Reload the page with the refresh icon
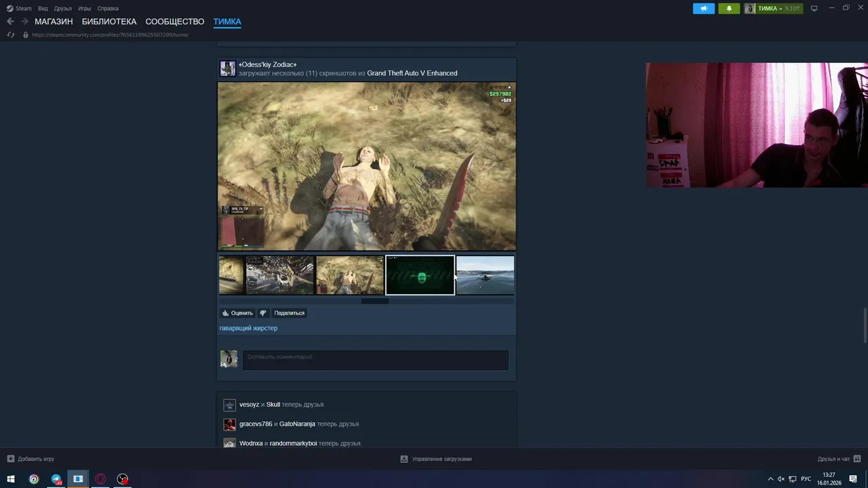The image size is (868, 488). click(11, 35)
